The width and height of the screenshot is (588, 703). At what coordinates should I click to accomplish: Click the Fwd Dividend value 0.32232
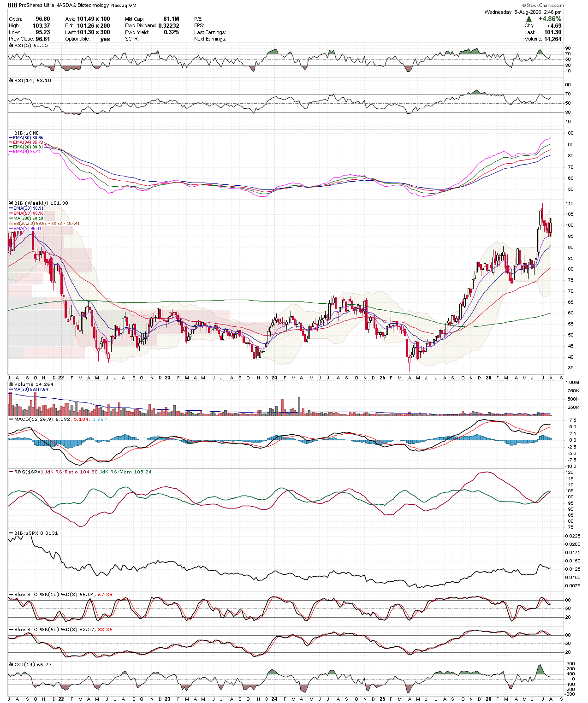tap(169, 26)
